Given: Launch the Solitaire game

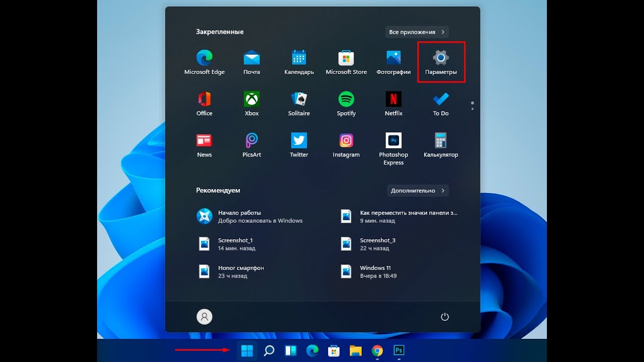Looking at the screenshot, I should pyautogui.click(x=299, y=104).
